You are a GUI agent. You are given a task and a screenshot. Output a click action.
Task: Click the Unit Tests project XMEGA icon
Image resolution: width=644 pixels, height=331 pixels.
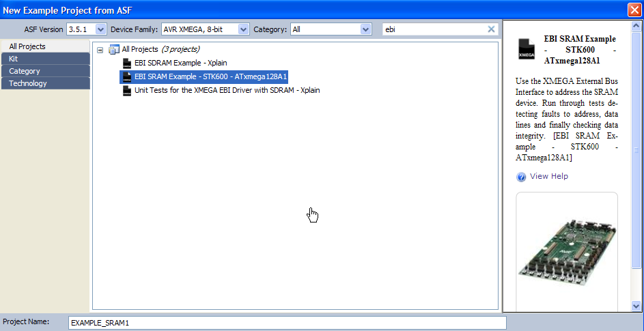click(x=127, y=90)
